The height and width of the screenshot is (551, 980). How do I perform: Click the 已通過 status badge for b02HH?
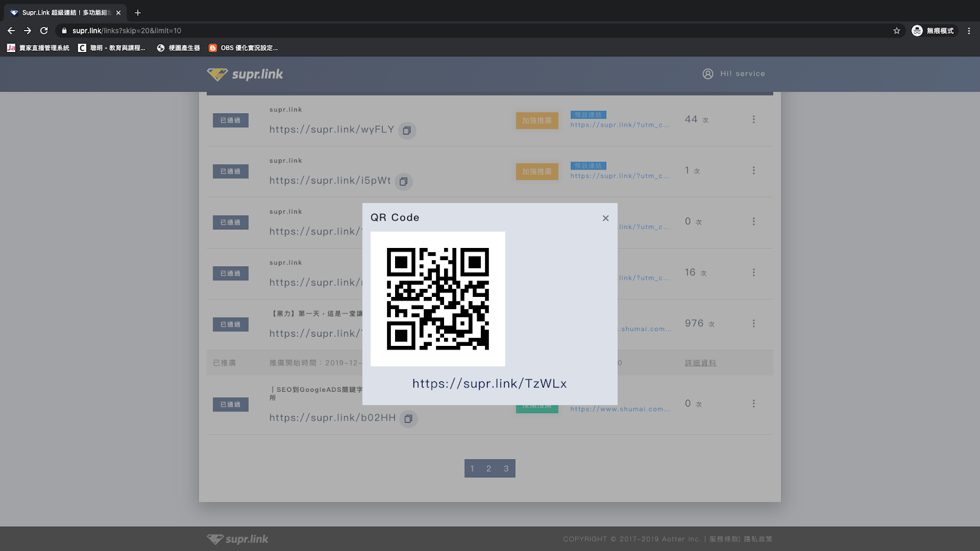tap(231, 404)
